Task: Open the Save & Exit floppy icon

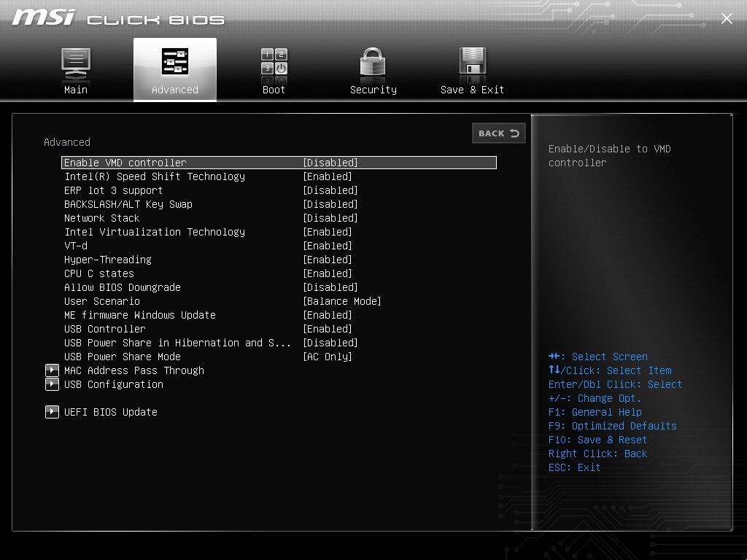Action: pyautogui.click(x=472, y=63)
